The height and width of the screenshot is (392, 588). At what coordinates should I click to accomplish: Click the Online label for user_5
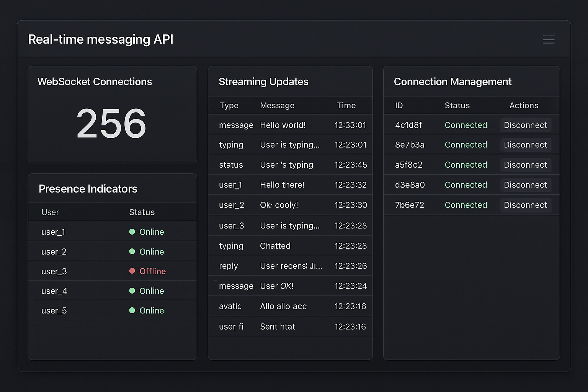pos(152,310)
